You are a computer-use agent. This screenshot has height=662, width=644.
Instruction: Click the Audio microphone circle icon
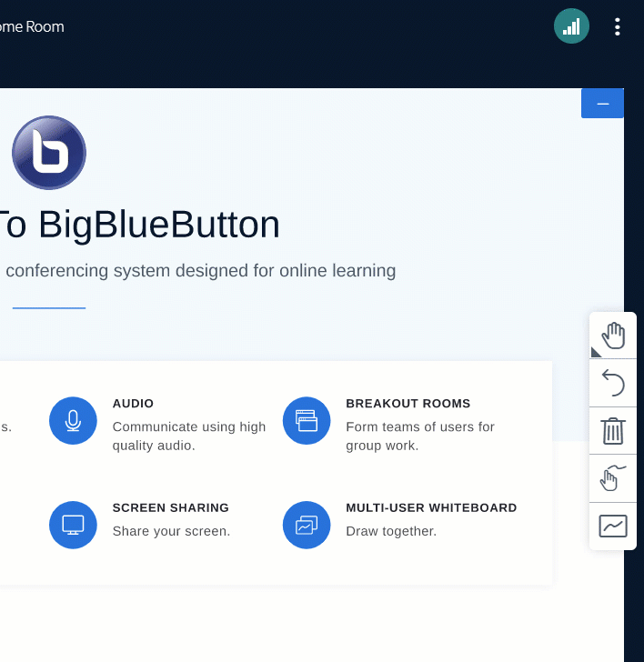(x=73, y=420)
